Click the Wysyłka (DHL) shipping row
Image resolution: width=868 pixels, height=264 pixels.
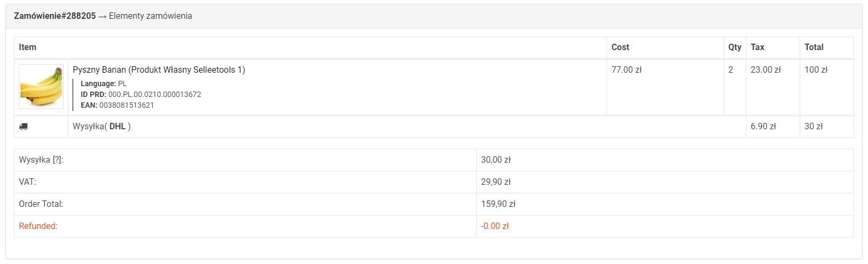[102, 127]
